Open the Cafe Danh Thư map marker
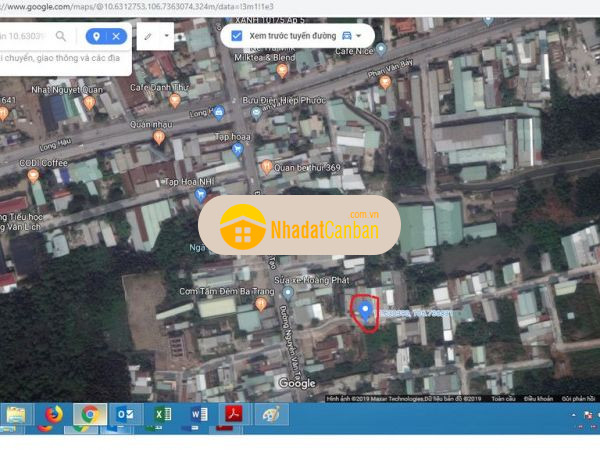600x450 pixels. [x=175, y=99]
